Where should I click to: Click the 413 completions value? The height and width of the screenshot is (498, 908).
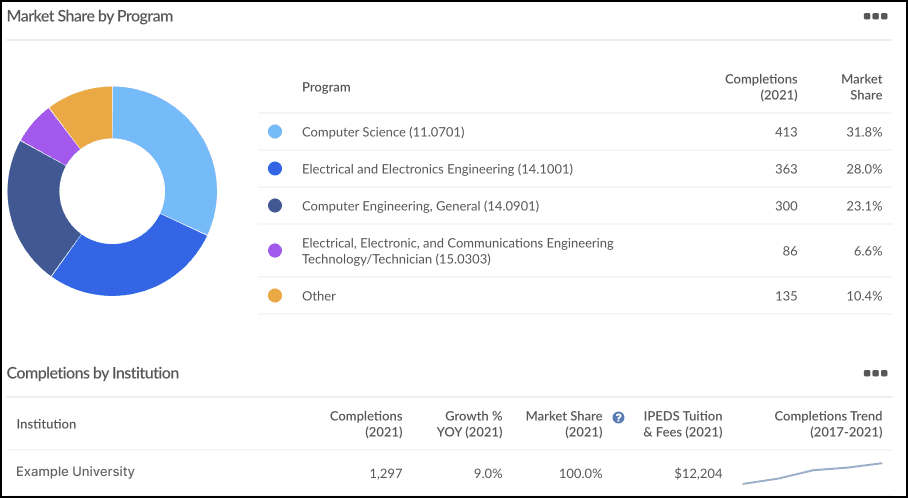tap(786, 132)
